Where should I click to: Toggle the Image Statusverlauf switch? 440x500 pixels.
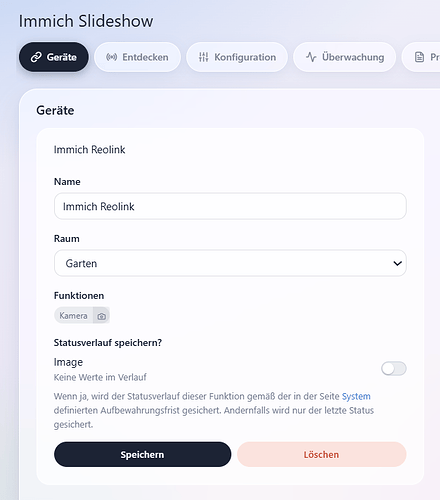[394, 369]
